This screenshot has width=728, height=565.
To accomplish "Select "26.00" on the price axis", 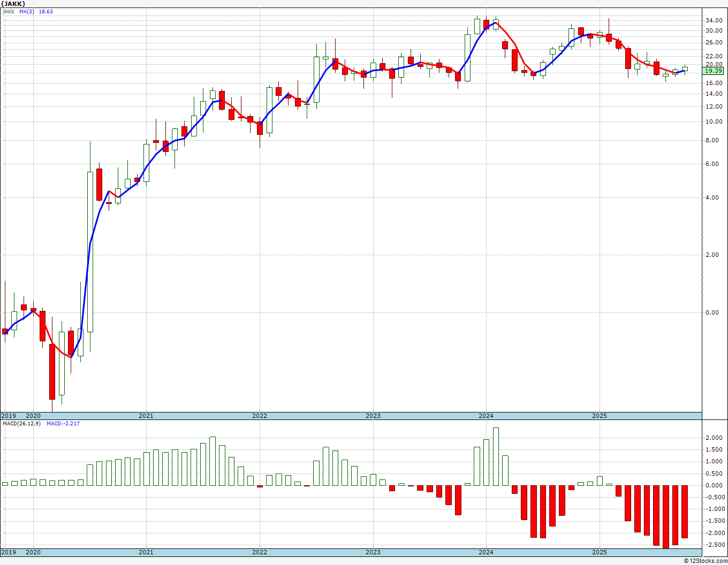I will [x=714, y=43].
